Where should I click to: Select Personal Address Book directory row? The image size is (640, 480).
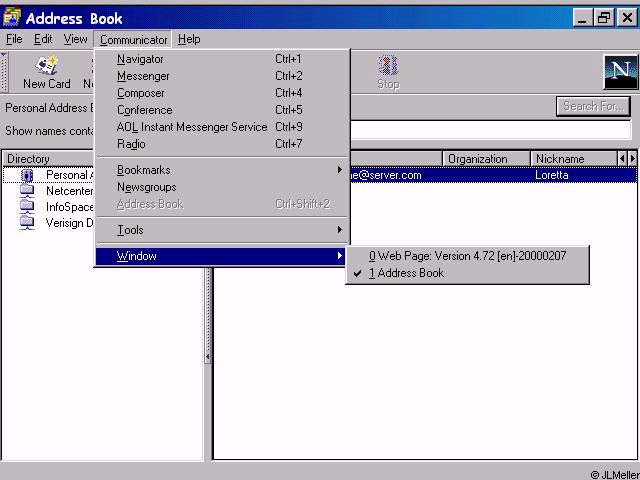point(49,175)
